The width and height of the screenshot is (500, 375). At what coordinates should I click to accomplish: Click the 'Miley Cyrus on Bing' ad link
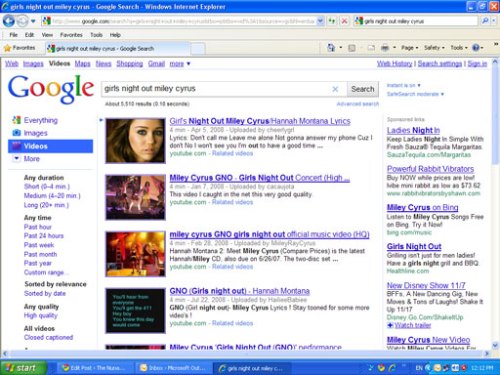coord(422,207)
